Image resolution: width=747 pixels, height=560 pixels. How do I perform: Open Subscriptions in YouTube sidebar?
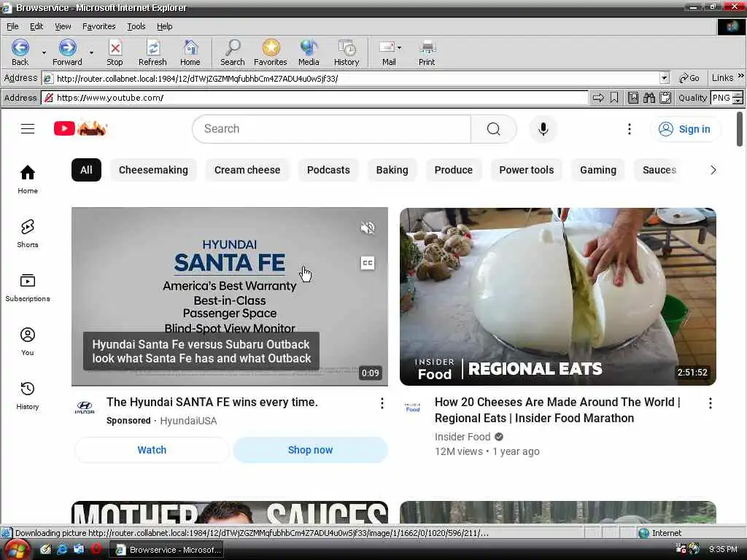point(28,287)
